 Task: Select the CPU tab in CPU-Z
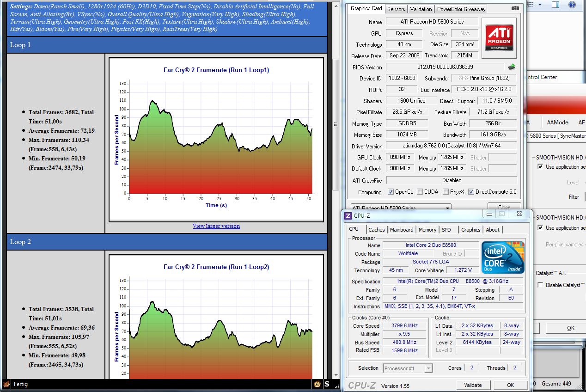tap(354, 229)
